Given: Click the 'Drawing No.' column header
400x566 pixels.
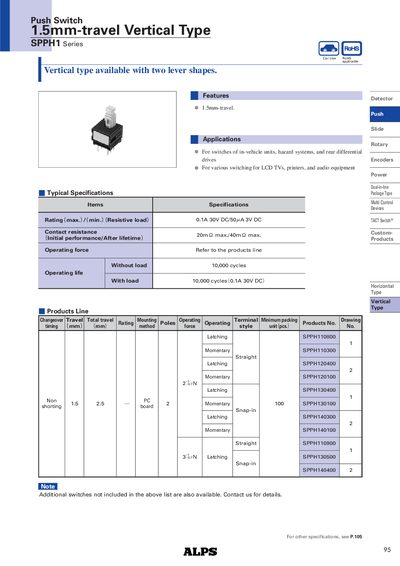Looking at the screenshot, I should [x=351, y=323].
